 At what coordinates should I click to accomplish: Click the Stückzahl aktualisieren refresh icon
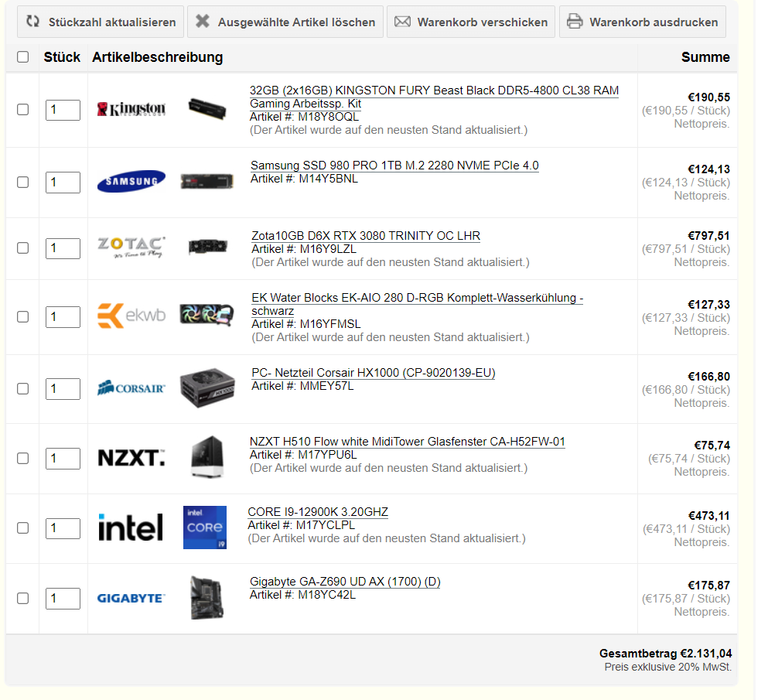pyautogui.click(x=32, y=21)
